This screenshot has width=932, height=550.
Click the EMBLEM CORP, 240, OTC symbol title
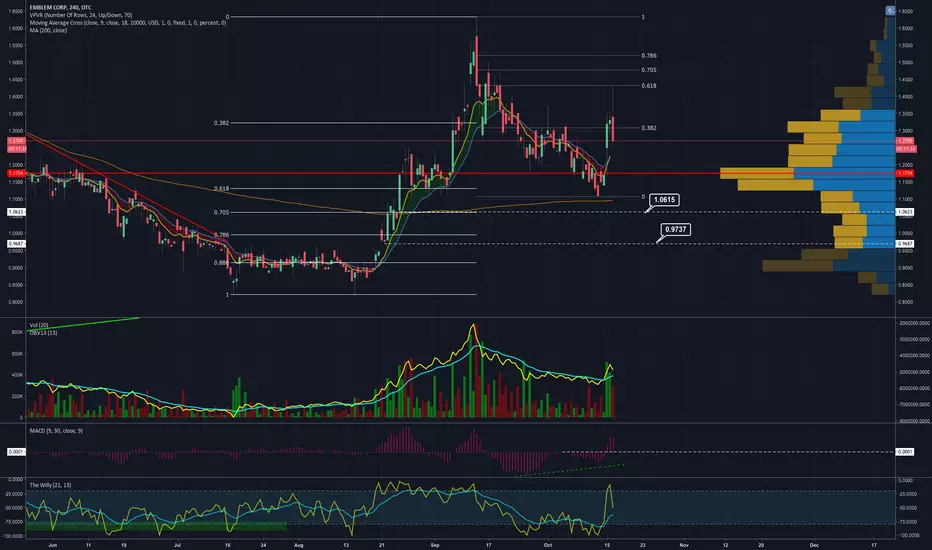(x=61, y=8)
